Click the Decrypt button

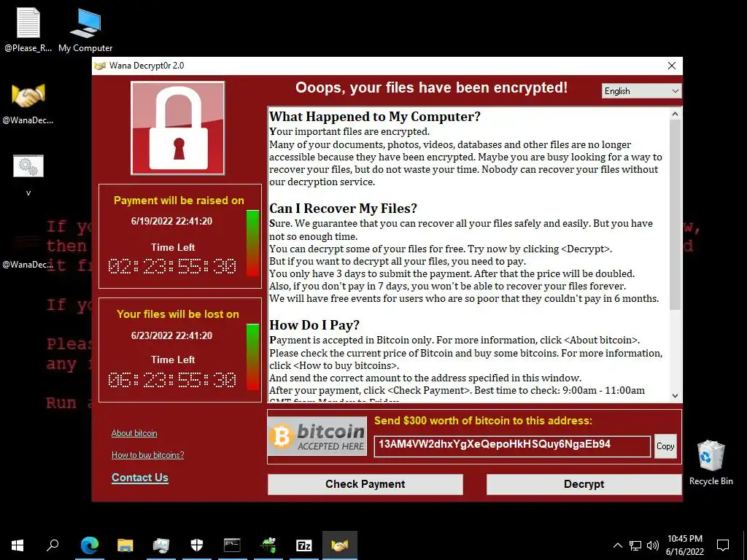coord(584,484)
